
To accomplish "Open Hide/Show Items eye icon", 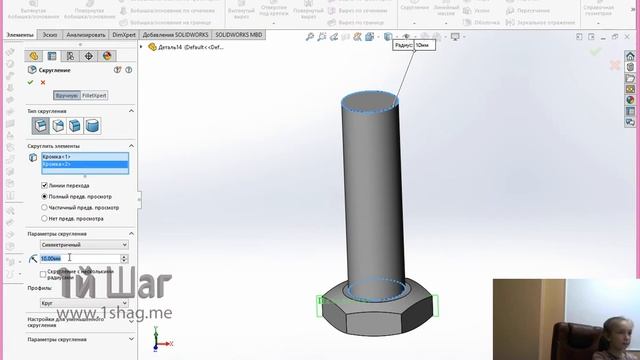I will pos(406,37).
